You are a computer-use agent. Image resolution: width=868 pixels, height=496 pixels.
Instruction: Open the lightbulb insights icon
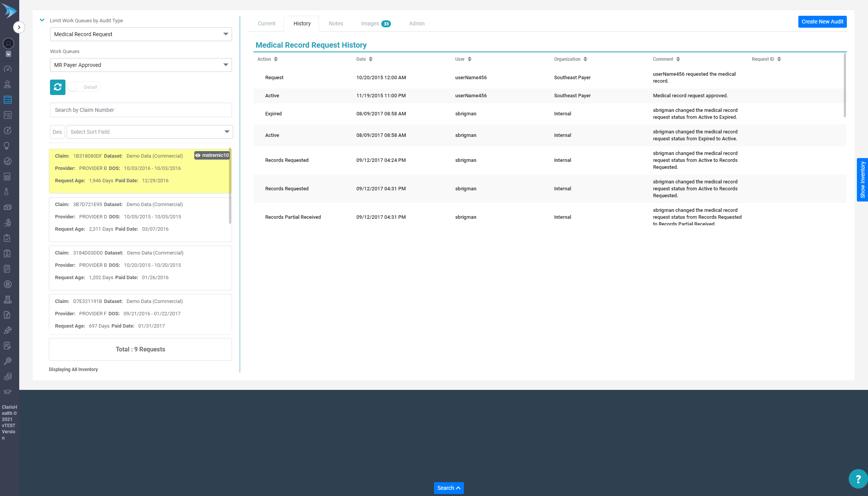7,146
